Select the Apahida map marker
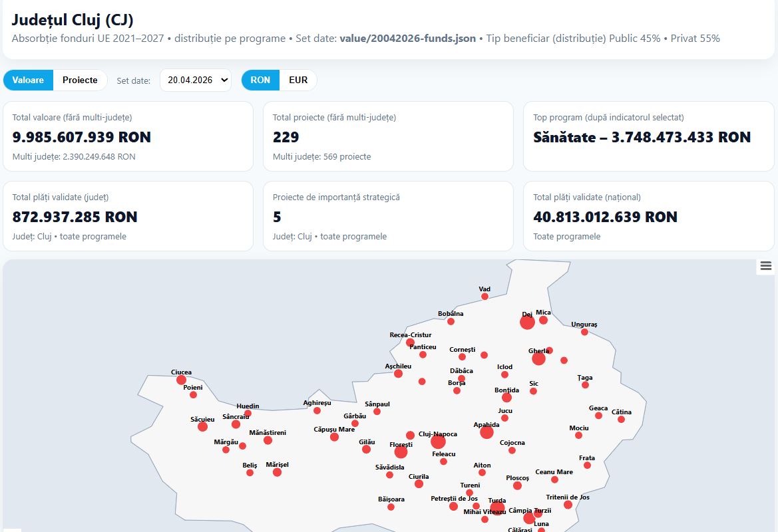Screen dimensions: 778x532 pos(486,432)
